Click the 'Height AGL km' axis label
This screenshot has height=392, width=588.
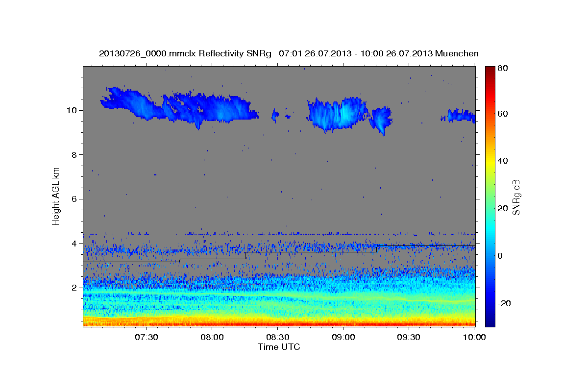pyautogui.click(x=56, y=196)
